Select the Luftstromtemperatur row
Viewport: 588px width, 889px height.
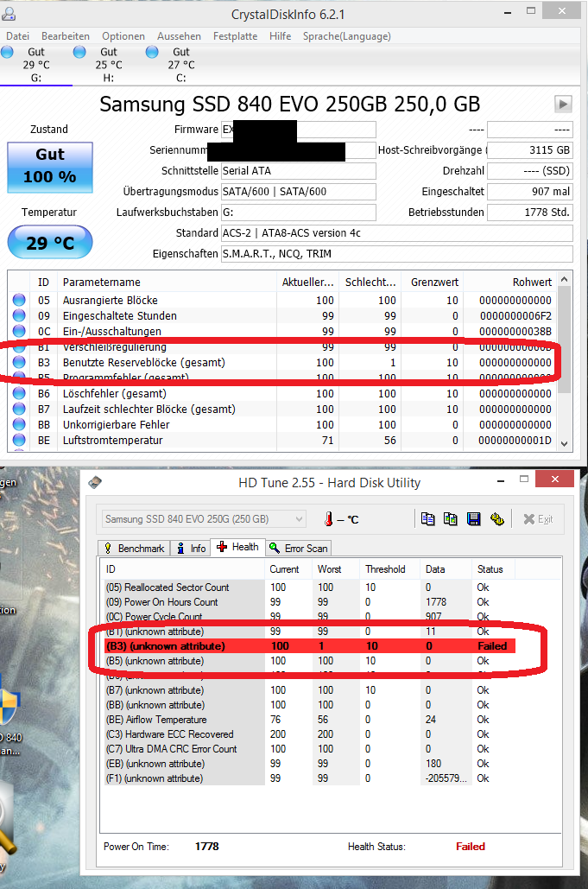click(282, 440)
